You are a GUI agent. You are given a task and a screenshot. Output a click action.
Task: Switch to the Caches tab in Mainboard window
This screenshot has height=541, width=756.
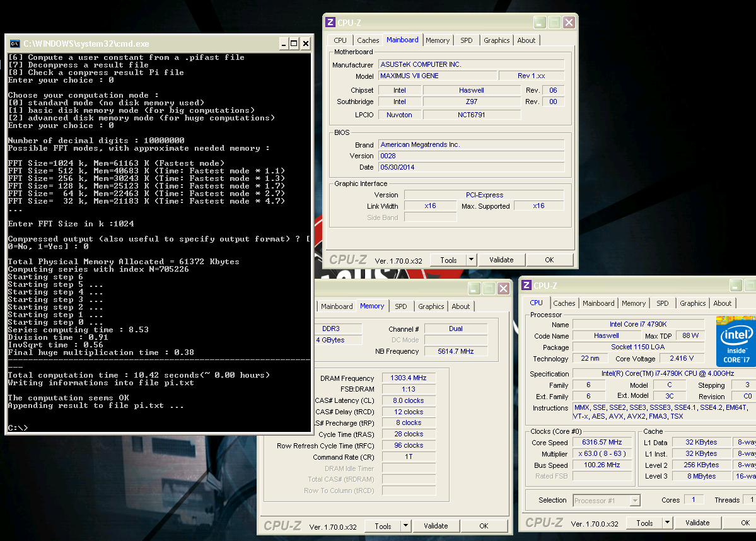368,40
